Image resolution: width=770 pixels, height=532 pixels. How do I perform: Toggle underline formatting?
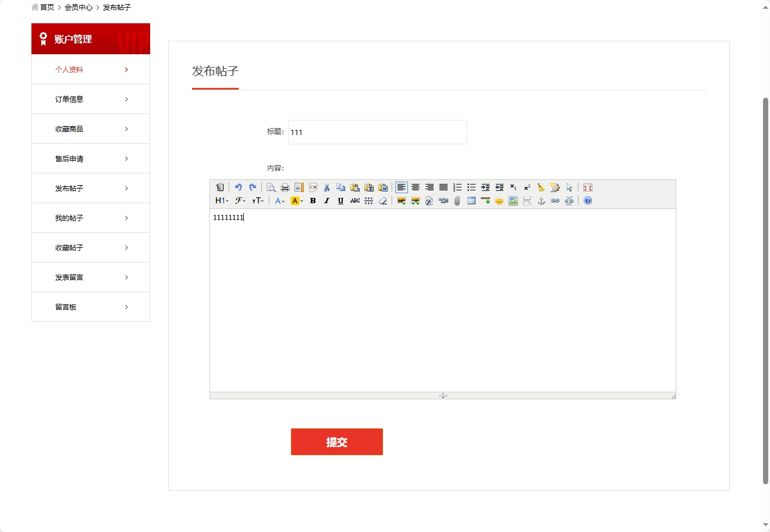click(x=340, y=201)
